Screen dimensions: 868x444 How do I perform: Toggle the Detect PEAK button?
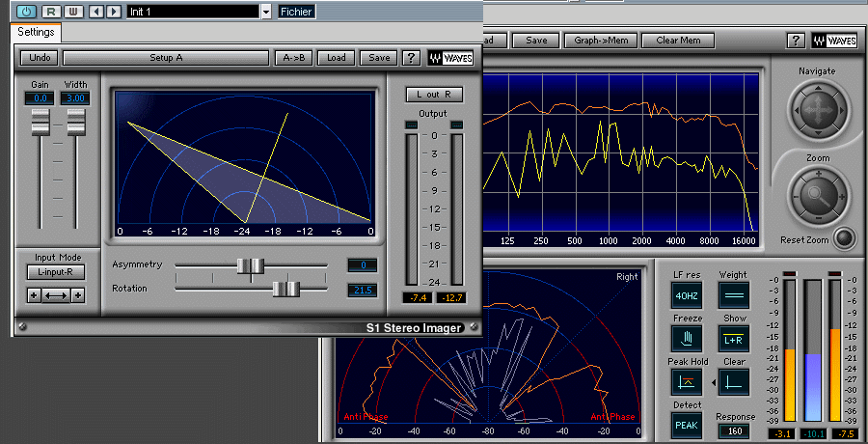[x=687, y=425]
